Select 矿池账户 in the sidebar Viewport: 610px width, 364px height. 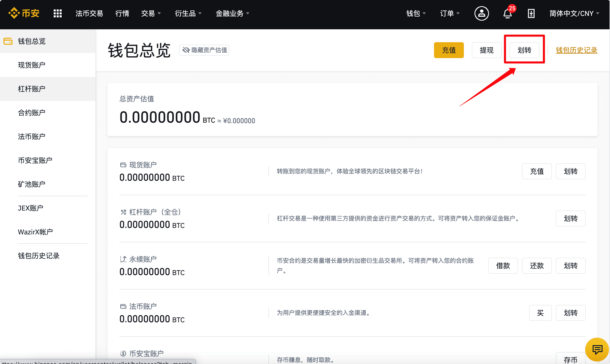pyautogui.click(x=48, y=184)
